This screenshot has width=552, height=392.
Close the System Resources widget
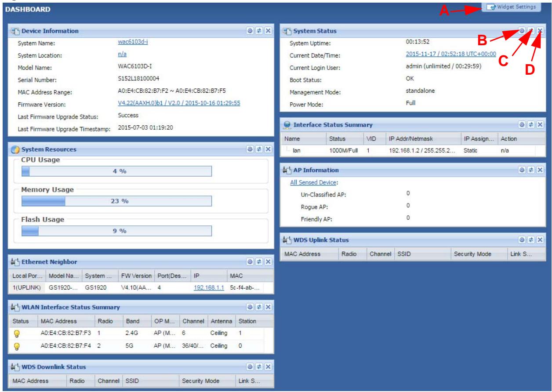(x=268, y=149)
